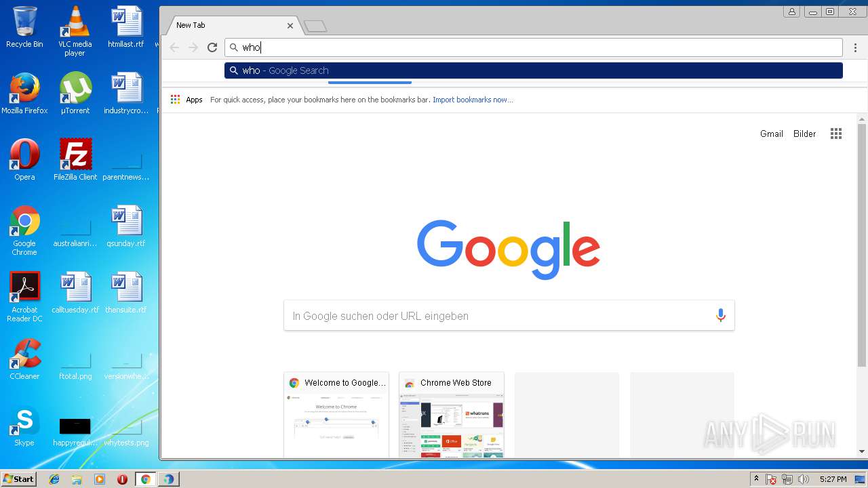Click the Google search box
868x488 pixels.
tap(509, 316)
